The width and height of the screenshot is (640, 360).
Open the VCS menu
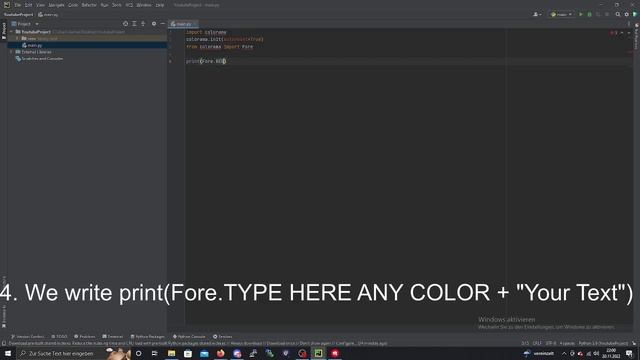[129, 5]
